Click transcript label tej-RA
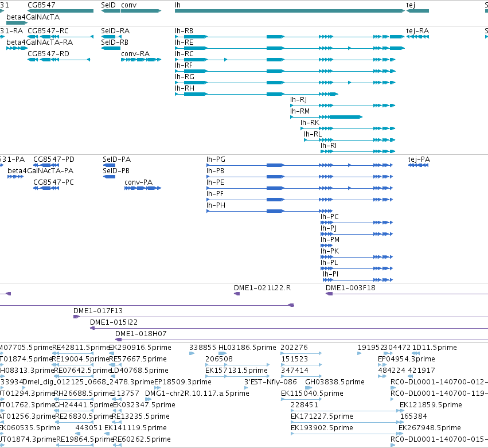The height and width of the screenshot is (448, 488). point(417,31)
